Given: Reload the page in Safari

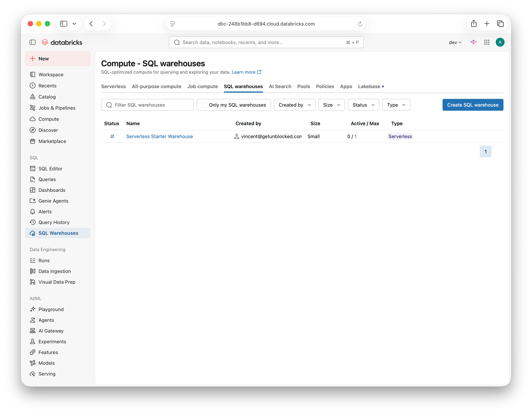Looking at the screenshot, I should click(x=360, y=24).
